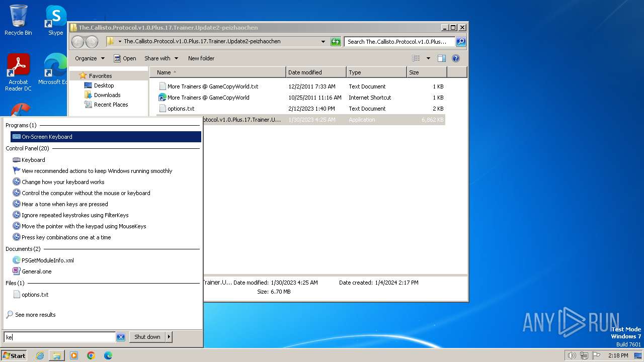Clear the Start search text

121,337
